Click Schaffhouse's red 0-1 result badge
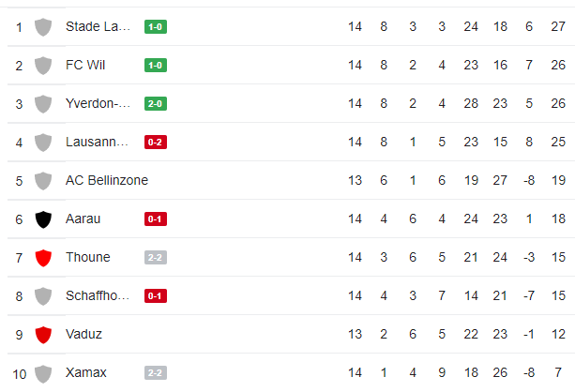This screenshot has width=575, height=392. click(156, 295)
